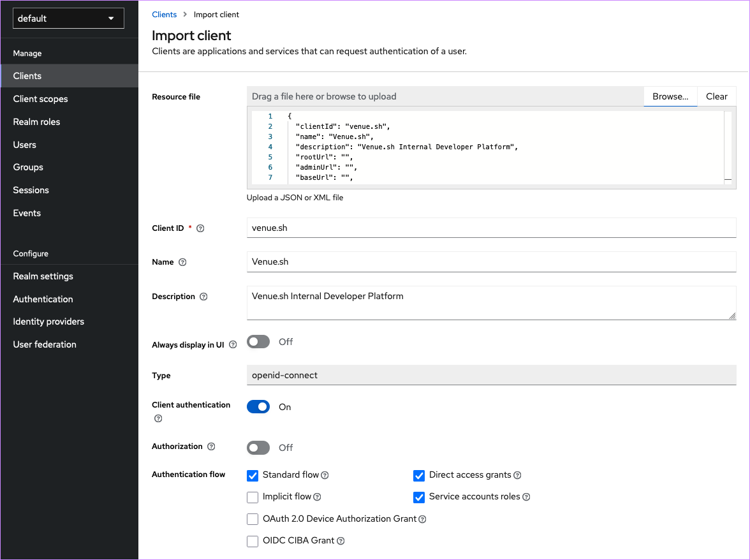Open Direct access grants help icon
The image size is (750, 560).
pos(517,475)
